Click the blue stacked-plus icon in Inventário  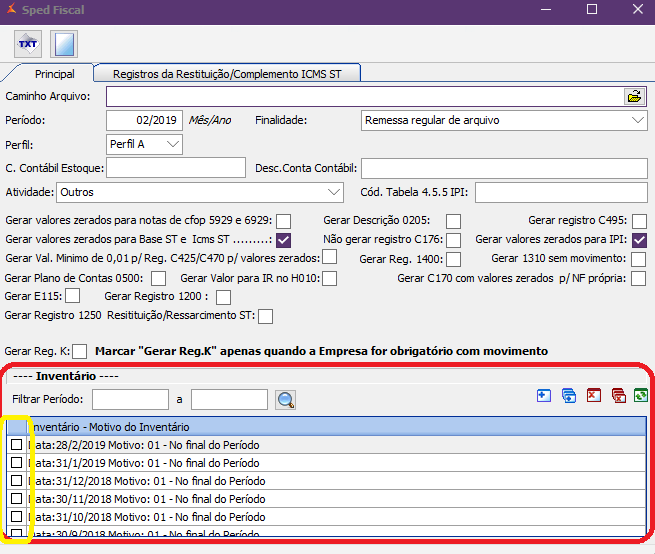[569, 395]
